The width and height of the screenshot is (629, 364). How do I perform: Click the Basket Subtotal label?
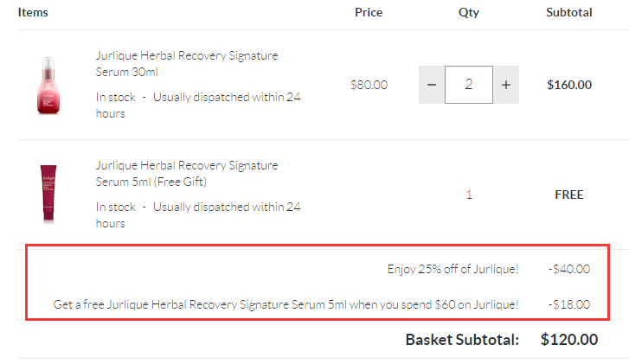click(x=462, y=340)
